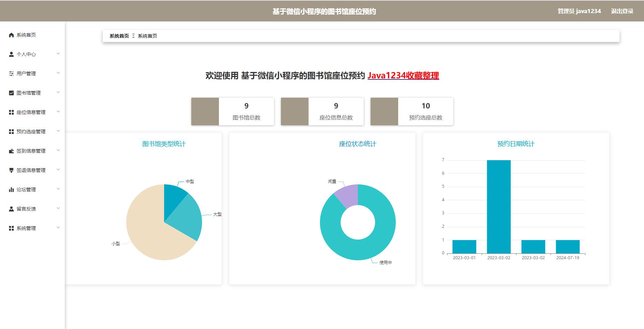Expand the 签到信息管理 chevron

[58, 150]
